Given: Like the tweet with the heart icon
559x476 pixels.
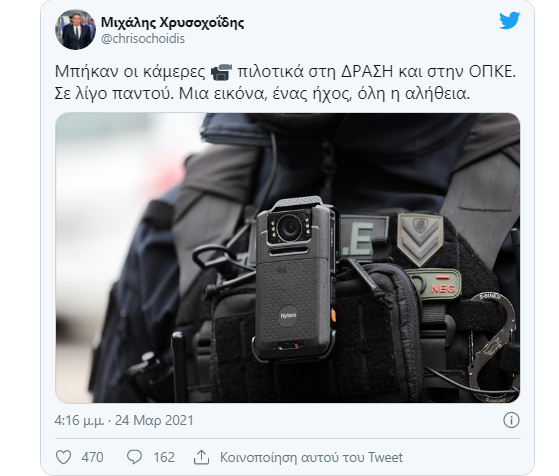Looking at the screenshot, I should 64,457.
